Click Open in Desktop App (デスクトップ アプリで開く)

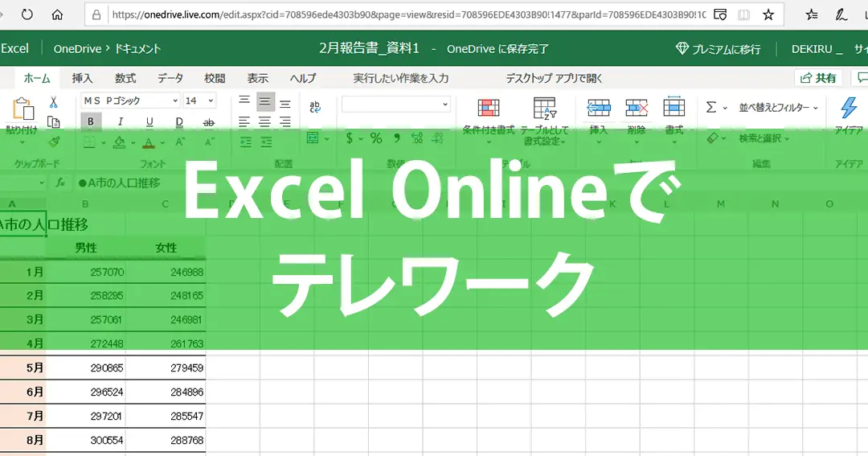pos(554,78)
